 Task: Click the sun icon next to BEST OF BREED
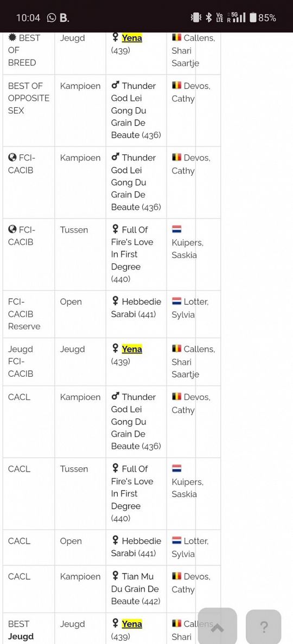click(12, 38)
